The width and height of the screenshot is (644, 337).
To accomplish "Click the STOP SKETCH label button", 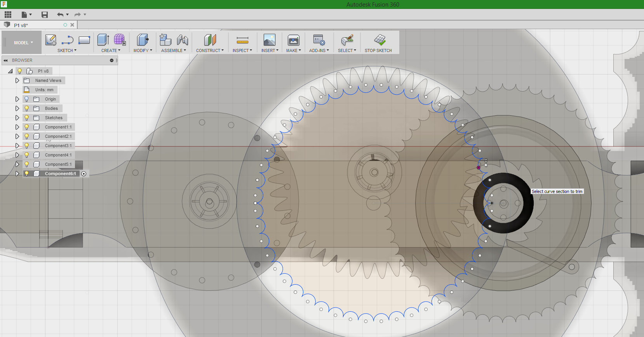I will click(x=378, y=50).
